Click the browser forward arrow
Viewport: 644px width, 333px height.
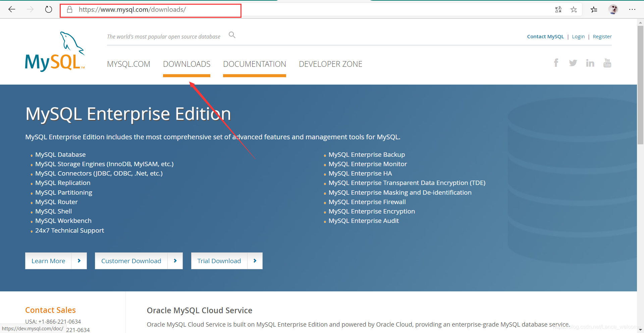point(30,9)
